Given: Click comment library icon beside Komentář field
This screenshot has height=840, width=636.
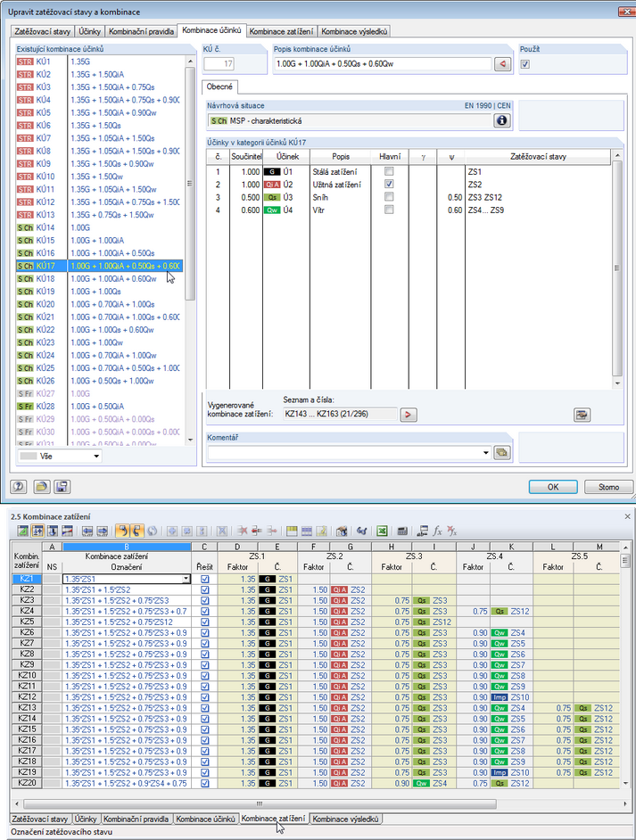Looking at the screenshot, I should coord(501,453).
